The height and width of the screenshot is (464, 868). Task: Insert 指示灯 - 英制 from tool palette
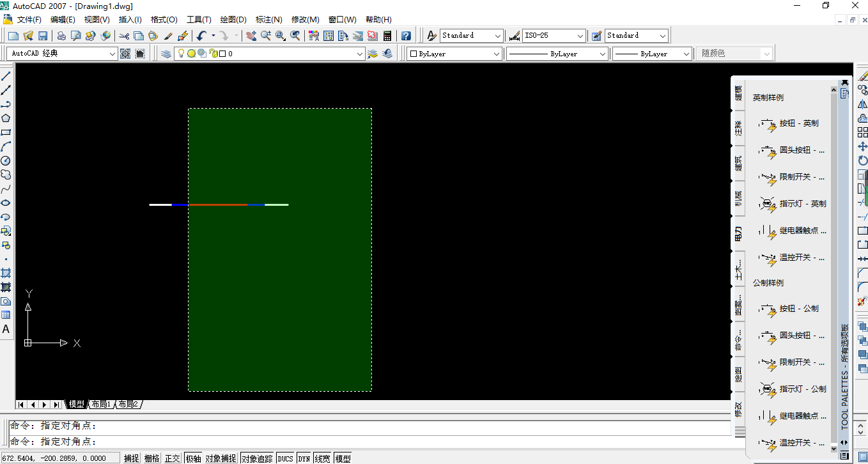point(793,204)
